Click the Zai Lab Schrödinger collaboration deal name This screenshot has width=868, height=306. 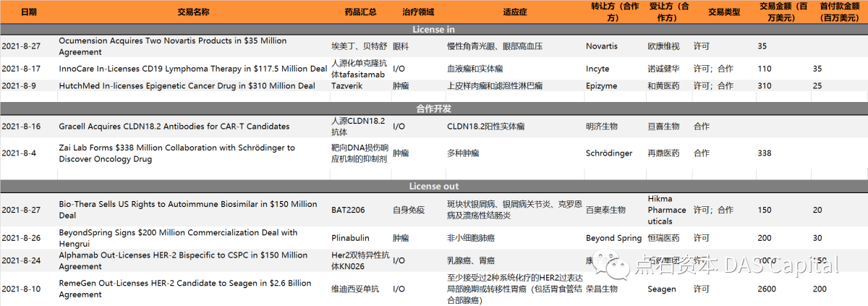coord(176,153)
